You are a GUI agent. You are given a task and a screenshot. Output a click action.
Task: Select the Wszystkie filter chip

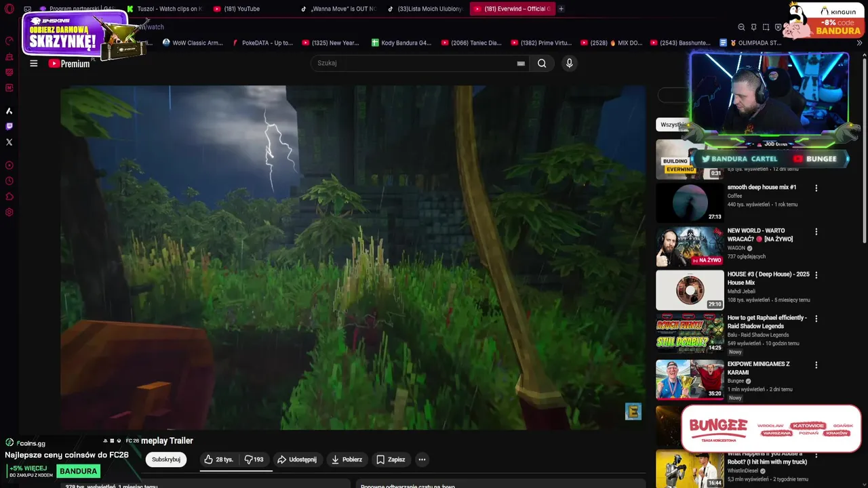pyautogui.click(x=672, y=125)
